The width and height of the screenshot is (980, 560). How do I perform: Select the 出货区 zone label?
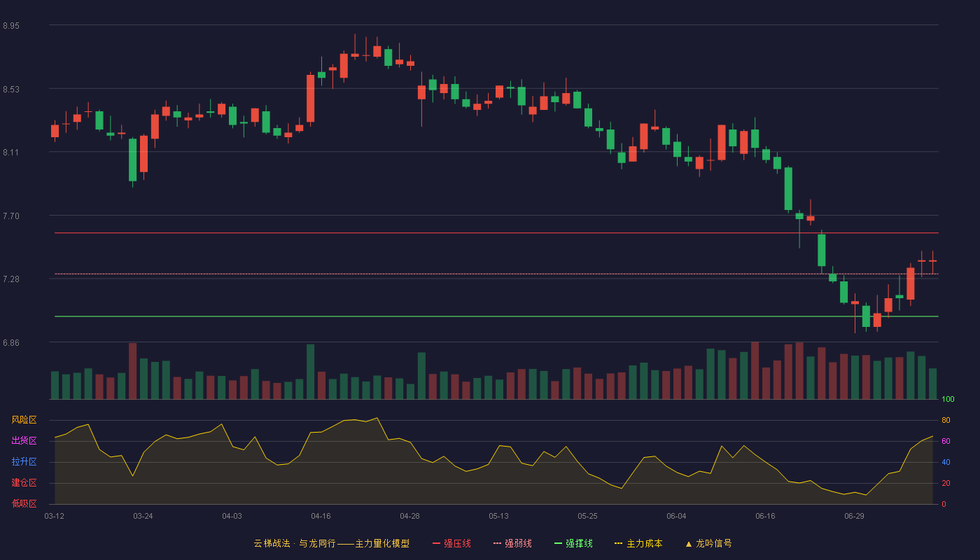tap(24, 441)
